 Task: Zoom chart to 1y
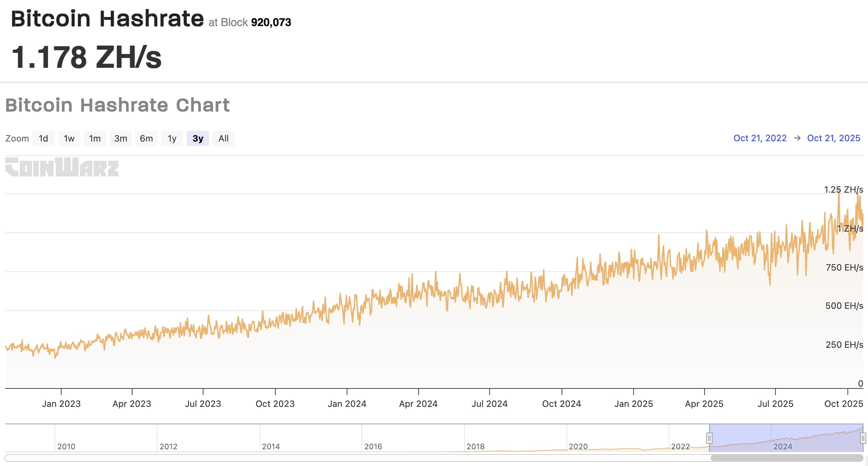172,138
